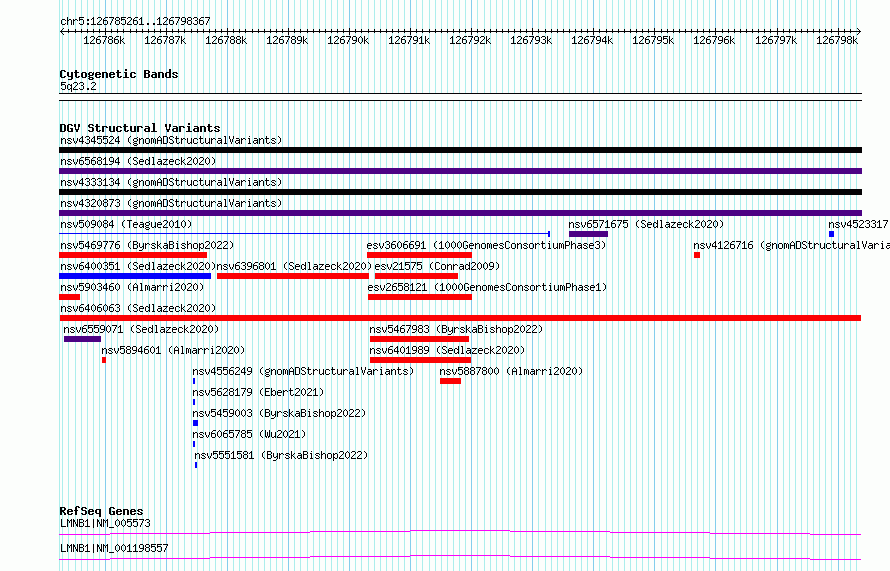Open nsv4333134 gnomADStructuralVariants entry
The height and width of the screenshot is (571, 890).
(x=171, y=182)
